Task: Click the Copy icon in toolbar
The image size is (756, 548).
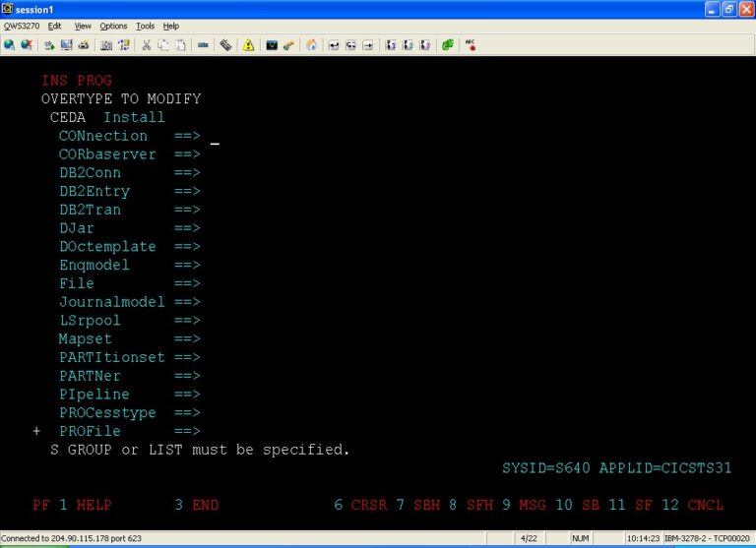Action: tap(163, 45)
